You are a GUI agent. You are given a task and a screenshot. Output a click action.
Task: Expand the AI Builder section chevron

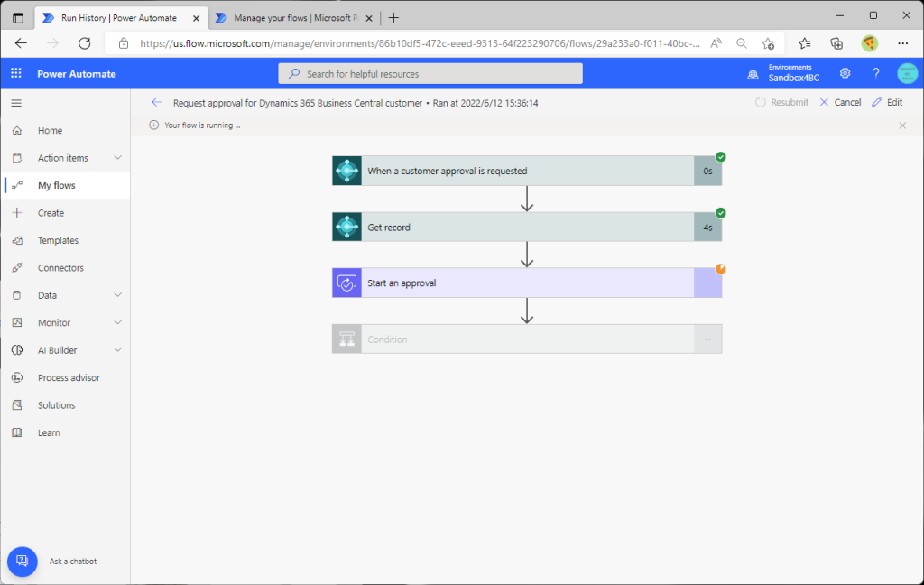point(117,350)
